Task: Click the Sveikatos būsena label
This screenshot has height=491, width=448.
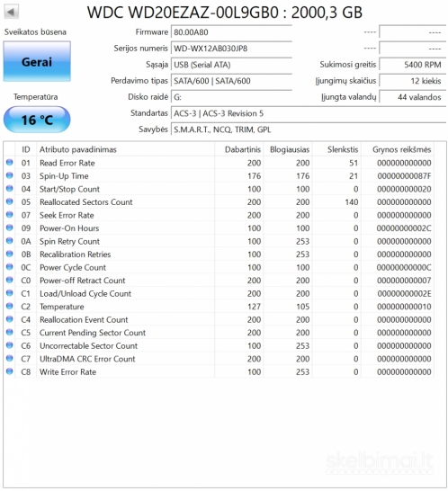Action: coord(35,32)
